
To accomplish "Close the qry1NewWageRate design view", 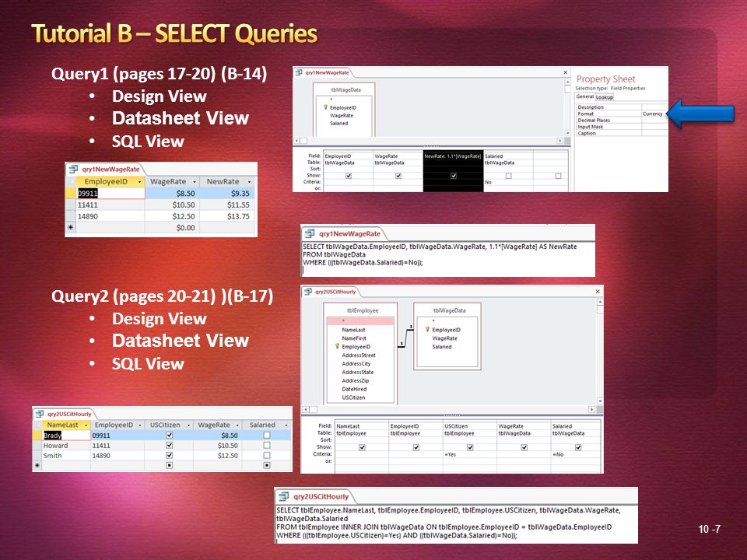I will (x=566, y=72).
